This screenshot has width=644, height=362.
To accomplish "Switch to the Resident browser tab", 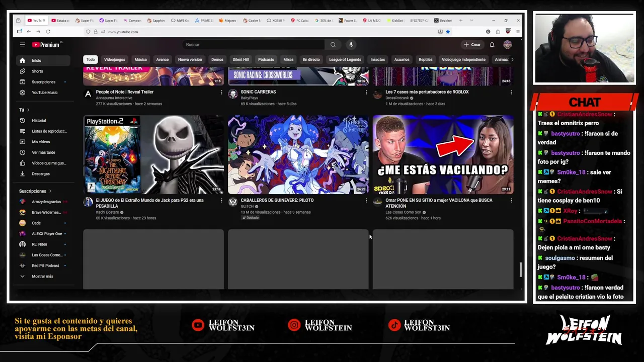I will coord(443,21).
